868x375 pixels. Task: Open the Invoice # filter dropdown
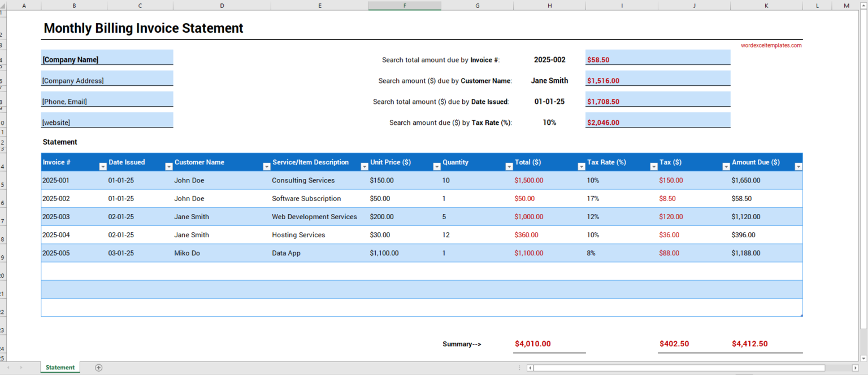[102, 167]
